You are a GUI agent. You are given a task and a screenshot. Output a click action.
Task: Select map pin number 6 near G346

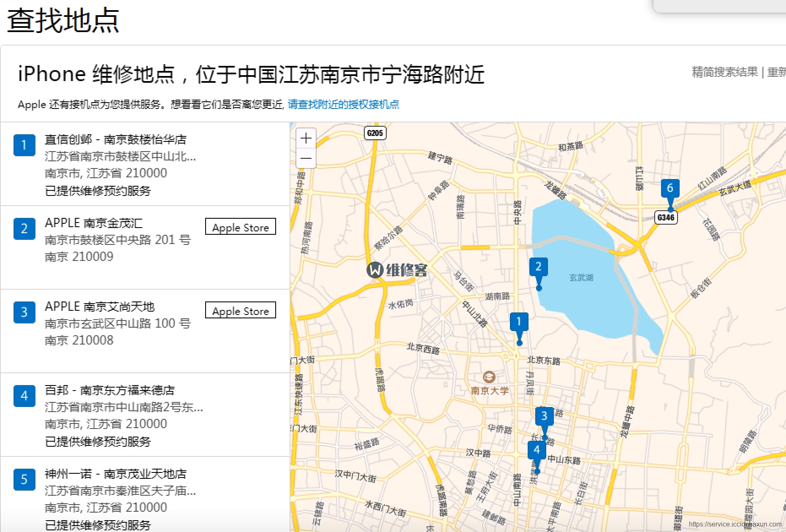point(670,195)
